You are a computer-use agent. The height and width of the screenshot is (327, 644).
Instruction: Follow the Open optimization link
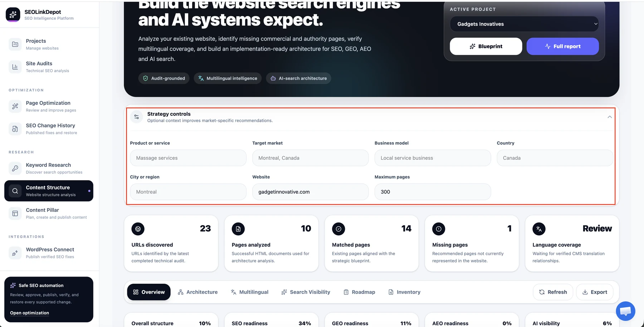click(x=29, y=313)
